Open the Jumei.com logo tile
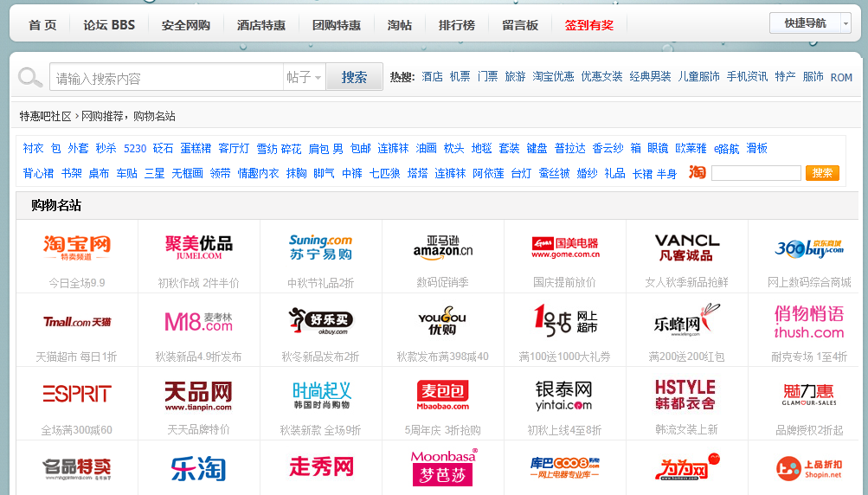The width and height of the screenshot is (868, 495). click(199, 247)
